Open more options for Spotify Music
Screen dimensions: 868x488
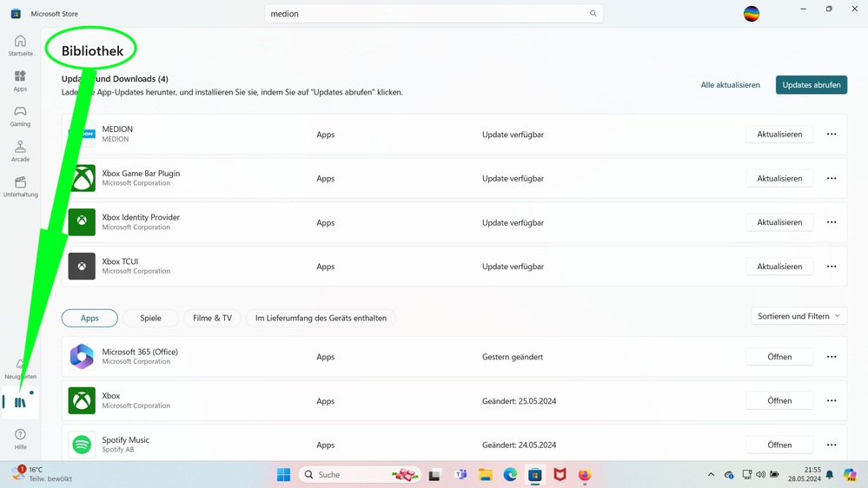click(x=832, y=445)
